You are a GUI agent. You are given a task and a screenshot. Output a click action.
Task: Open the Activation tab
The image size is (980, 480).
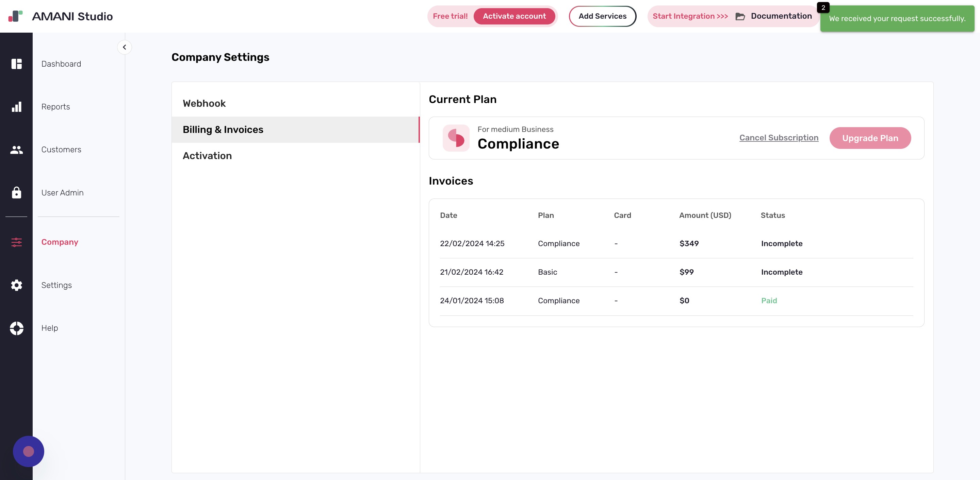tap(207, 155)
